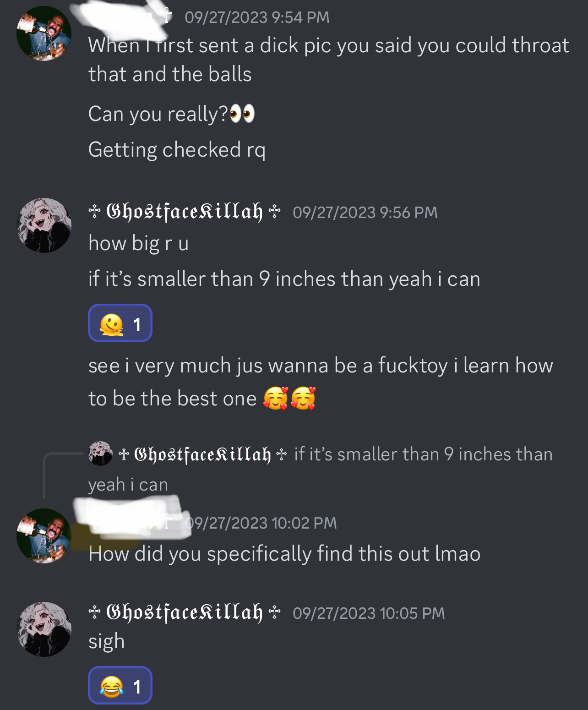
Task: Select the 'sigh' message
Action: coord(106,641)
